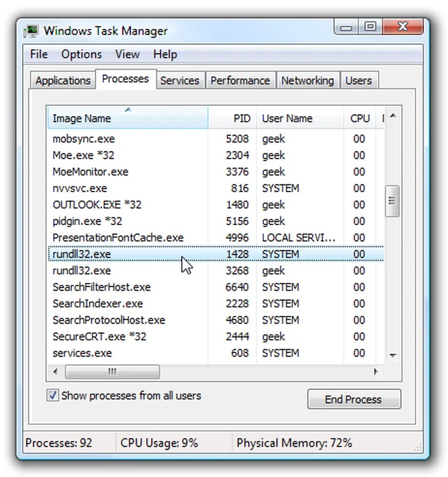Select the nvvsvc.exe process
This screenshot has height=477, width=448.
(x=216, y=188)
